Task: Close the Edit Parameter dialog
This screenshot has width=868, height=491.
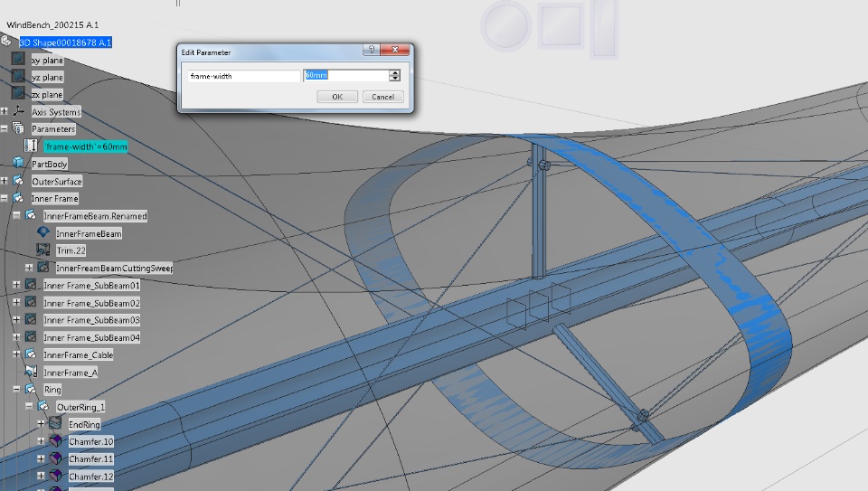Action: coord(395,50)
